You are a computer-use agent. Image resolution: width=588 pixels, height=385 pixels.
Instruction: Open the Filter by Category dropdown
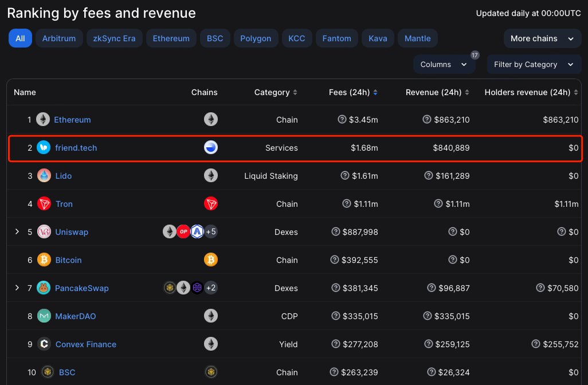click(534, 65)
